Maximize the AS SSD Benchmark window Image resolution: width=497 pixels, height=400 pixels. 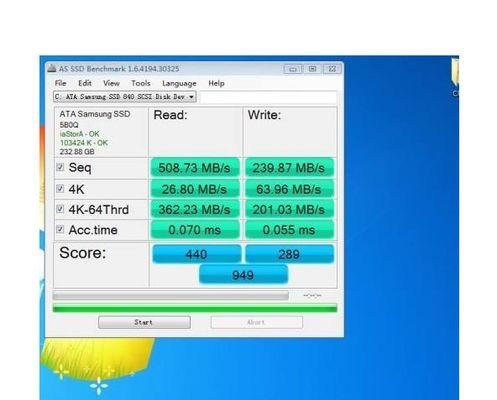click(312, 69)
